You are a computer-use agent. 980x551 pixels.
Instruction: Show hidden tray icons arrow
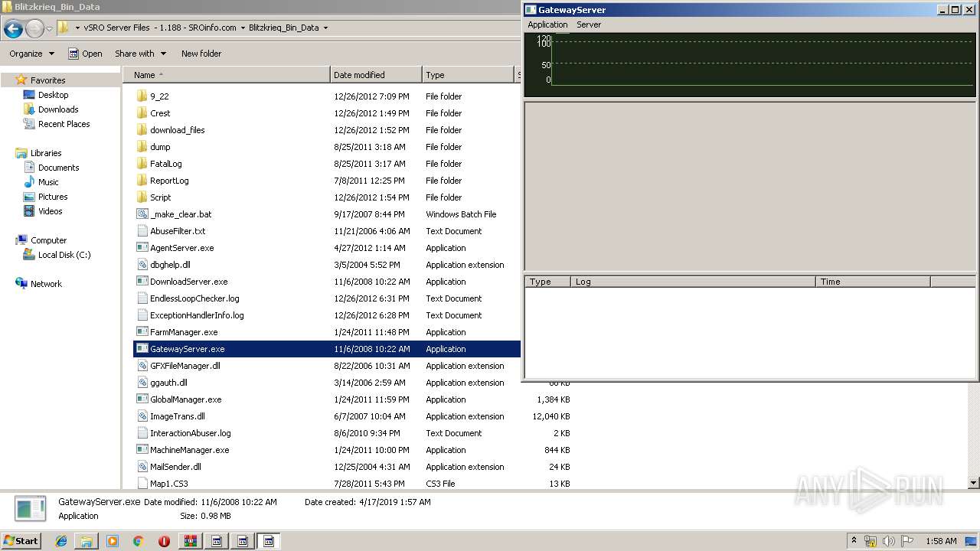click(854, 541)
